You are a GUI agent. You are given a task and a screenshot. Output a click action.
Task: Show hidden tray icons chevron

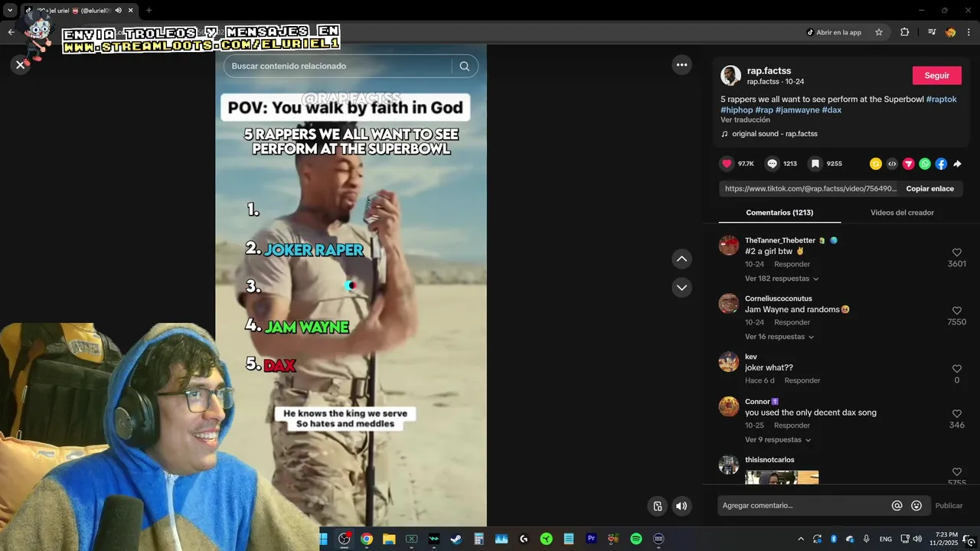[x=801, y=539]
